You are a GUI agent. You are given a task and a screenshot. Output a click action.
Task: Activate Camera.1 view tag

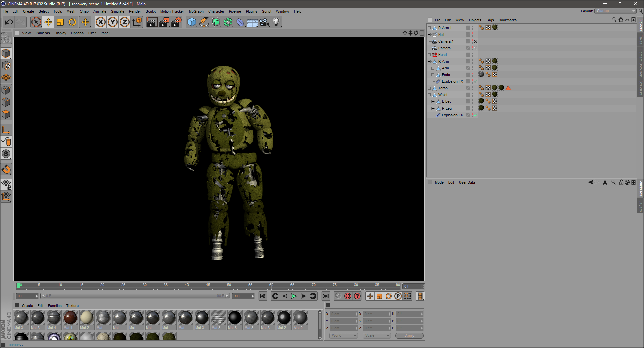[476, 41]
